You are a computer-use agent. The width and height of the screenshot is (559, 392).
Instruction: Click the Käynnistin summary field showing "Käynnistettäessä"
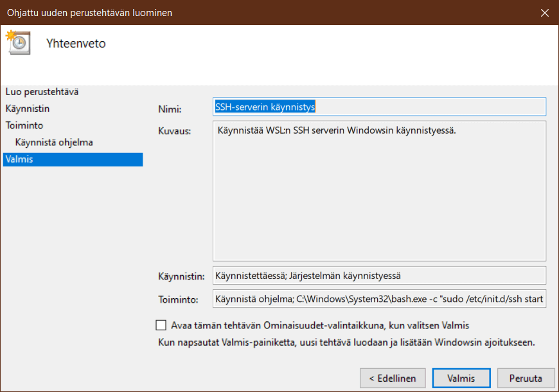(x=379, y=276)
